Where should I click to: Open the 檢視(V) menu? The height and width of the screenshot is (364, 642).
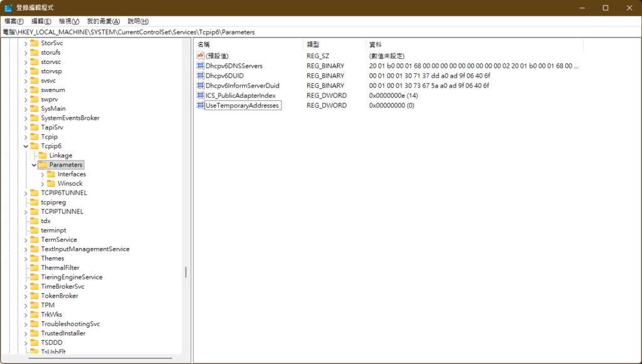point(69,21)
